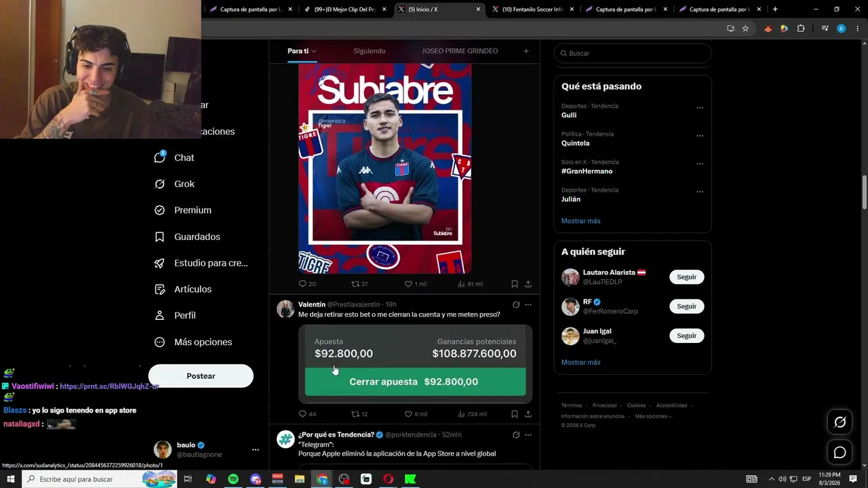Ask Grok about Valentín's post

[516, 305]
